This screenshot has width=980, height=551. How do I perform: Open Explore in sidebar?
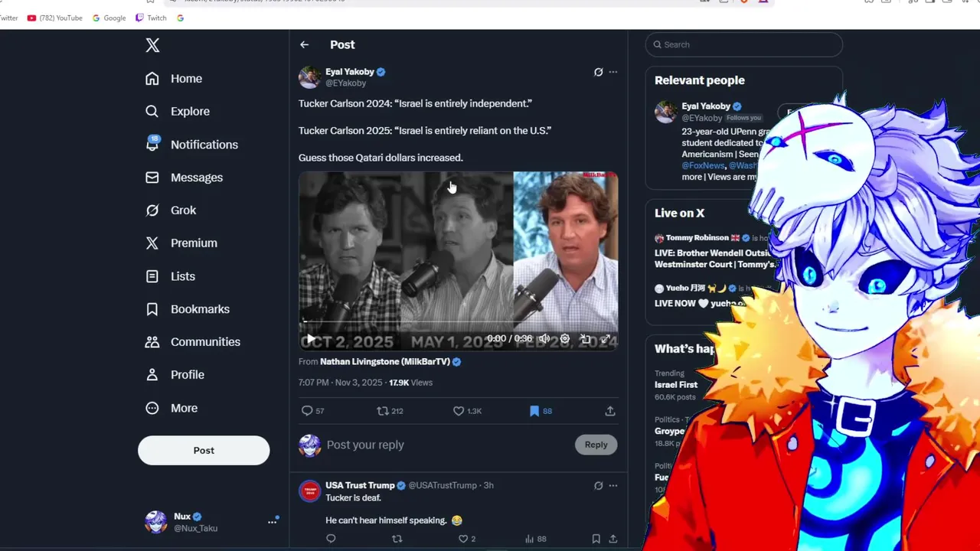point(177,112)
